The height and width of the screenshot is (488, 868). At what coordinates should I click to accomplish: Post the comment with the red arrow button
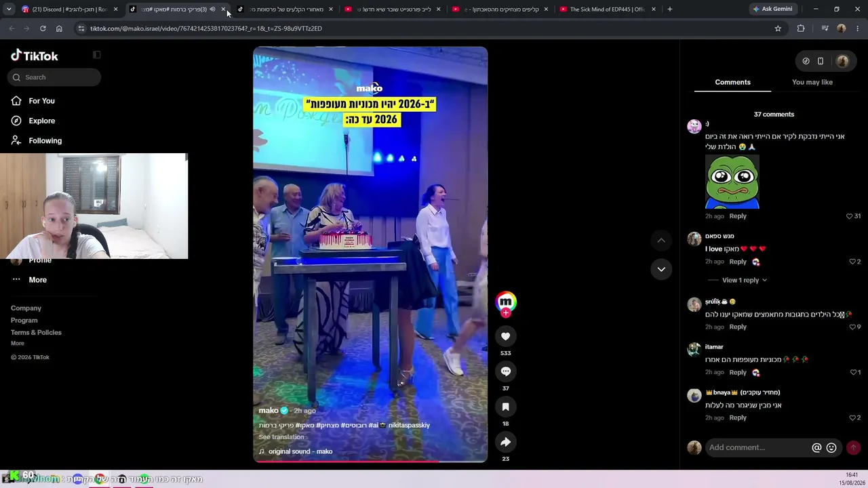[854, 447]
